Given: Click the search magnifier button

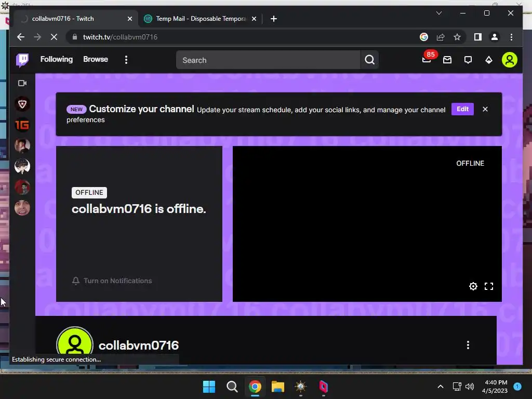Looking at the screenshot, I should click(x=369, y=60).
